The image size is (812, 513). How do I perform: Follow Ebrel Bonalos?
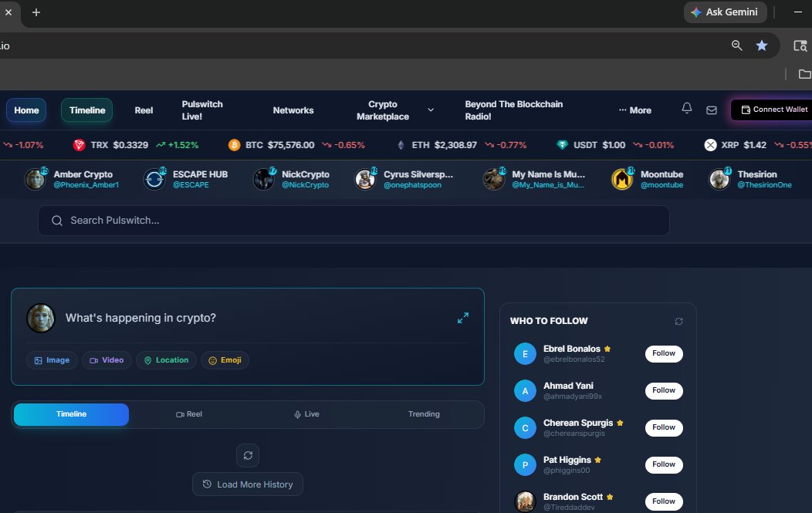664,353
